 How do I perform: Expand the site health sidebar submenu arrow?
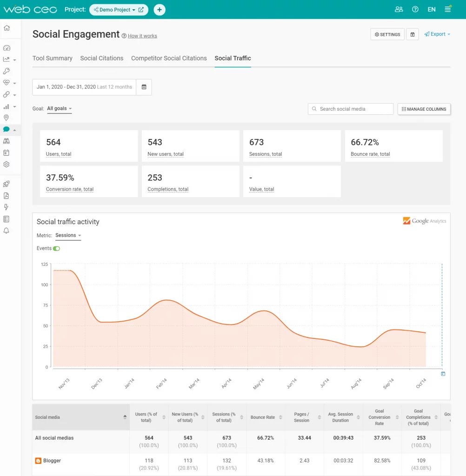pyautogui.click(x=14, y=83)
